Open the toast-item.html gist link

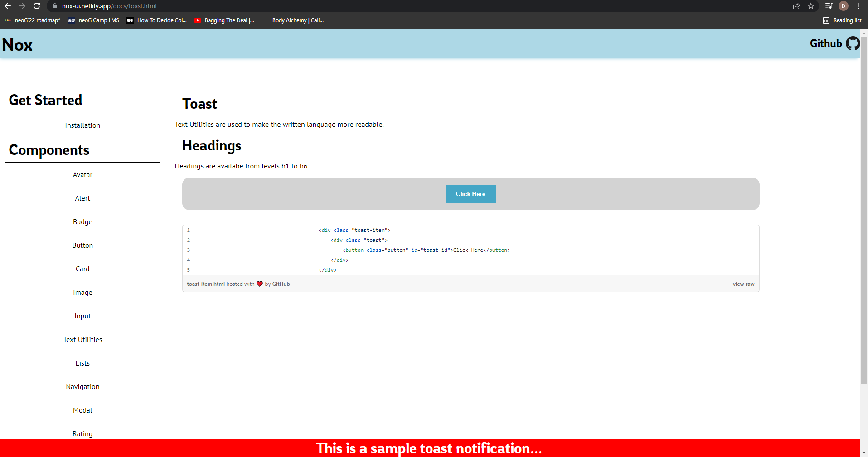click(206, 284)
